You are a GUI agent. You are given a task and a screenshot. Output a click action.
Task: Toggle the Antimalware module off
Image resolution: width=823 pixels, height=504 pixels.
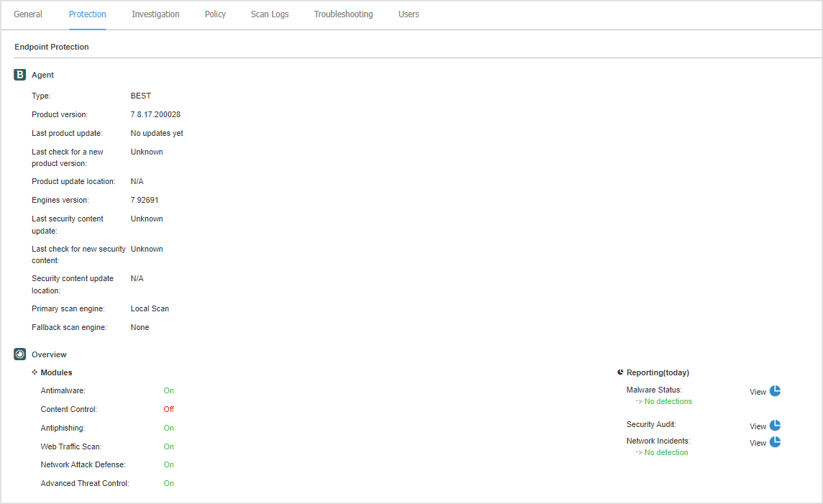[x=168, y=390]
